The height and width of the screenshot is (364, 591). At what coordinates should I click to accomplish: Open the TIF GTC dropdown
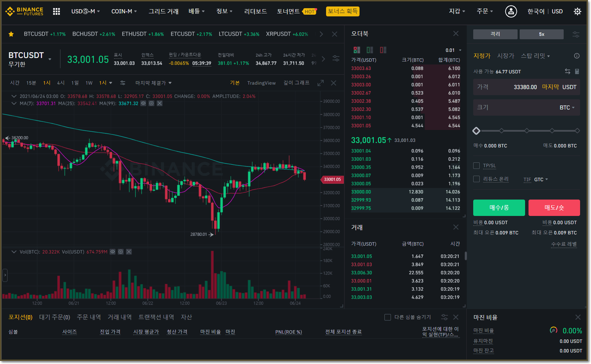(x=541, y=179)
